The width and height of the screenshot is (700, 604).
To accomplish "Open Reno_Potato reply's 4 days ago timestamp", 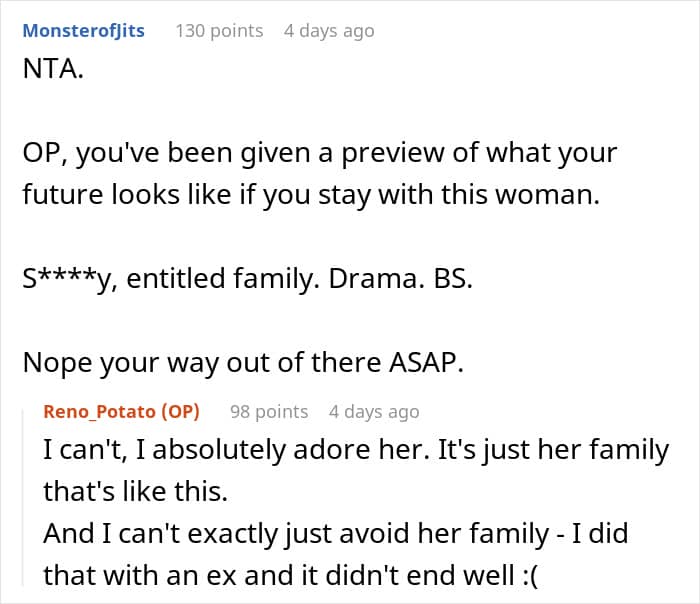I will [x=374, y=412].
